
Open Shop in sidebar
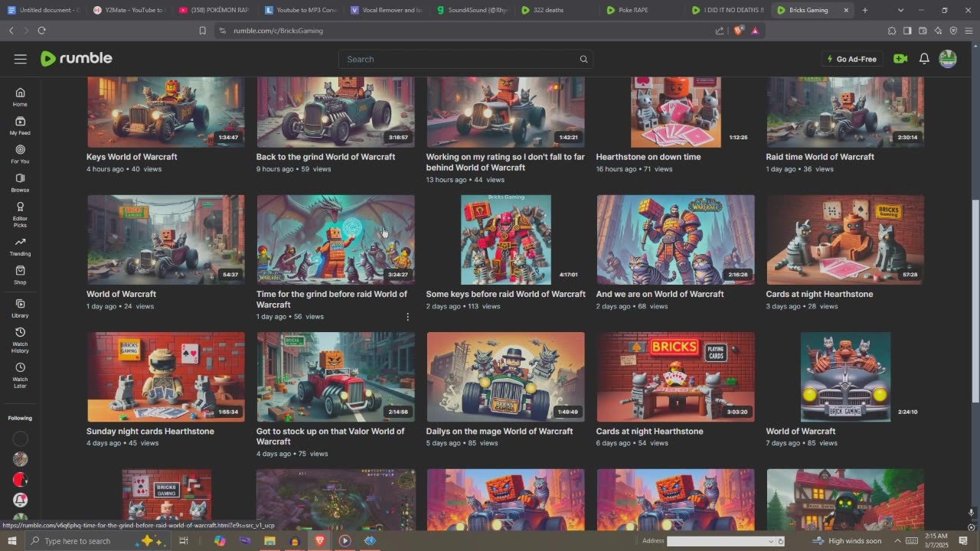20,275
